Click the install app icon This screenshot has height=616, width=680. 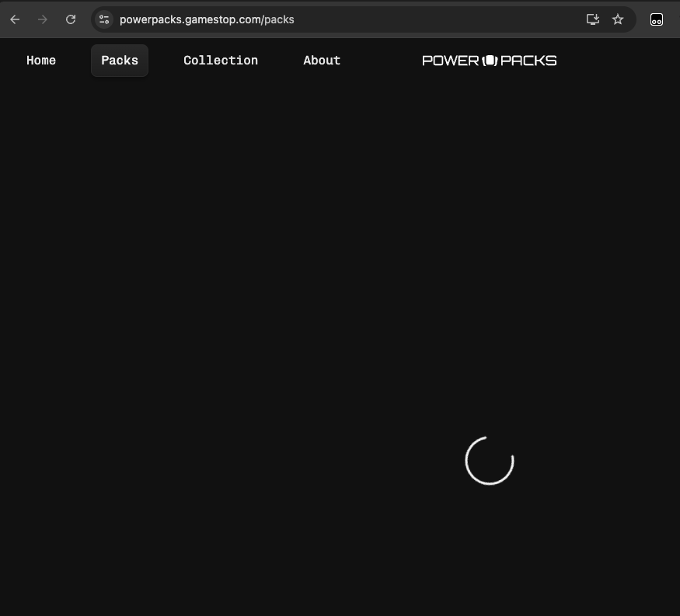pos(593,19)
